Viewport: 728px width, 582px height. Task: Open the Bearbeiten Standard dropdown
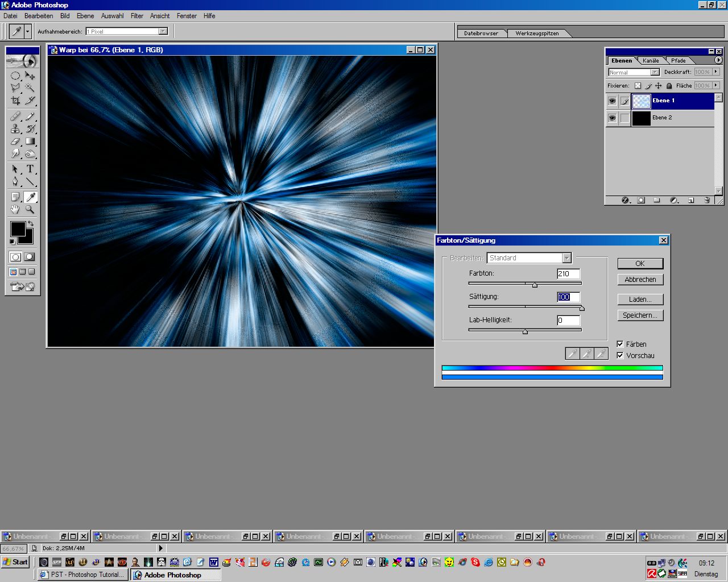click(529, 258)
